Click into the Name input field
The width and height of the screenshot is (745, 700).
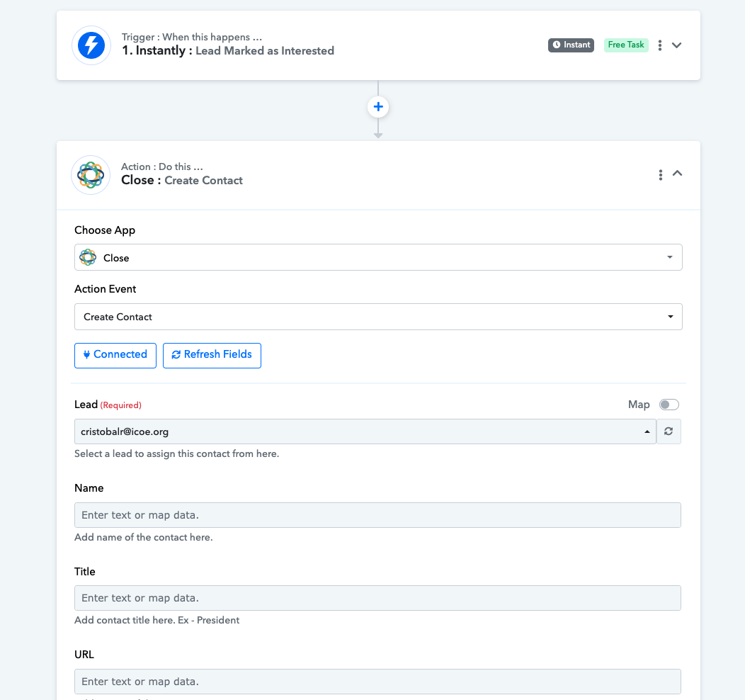point(377,515)
